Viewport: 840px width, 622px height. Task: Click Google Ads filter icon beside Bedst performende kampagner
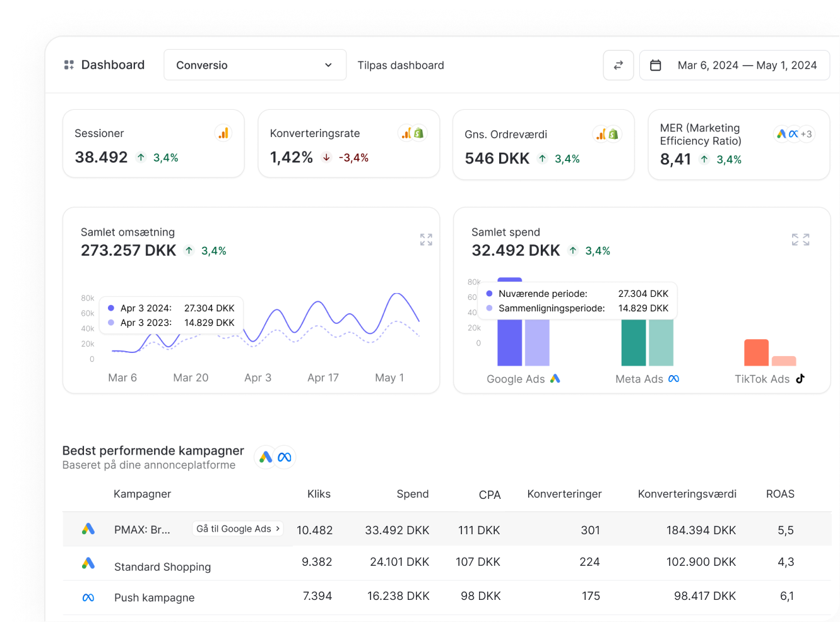pos(266,457)
